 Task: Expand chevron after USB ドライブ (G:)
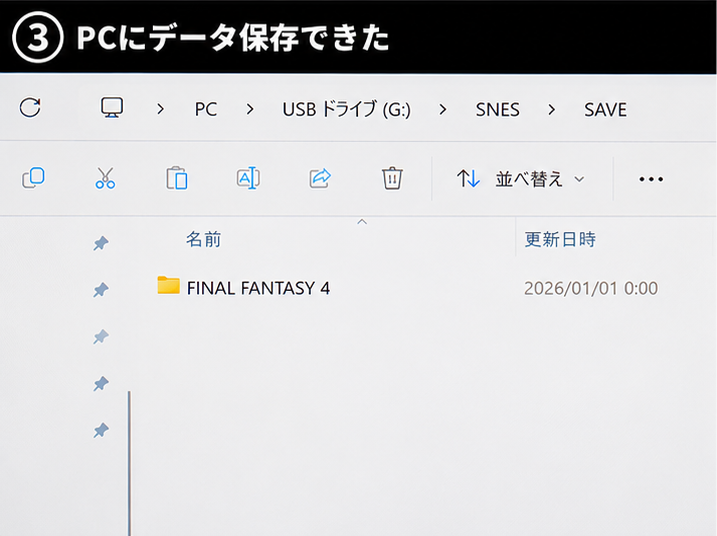pos(443,109)
